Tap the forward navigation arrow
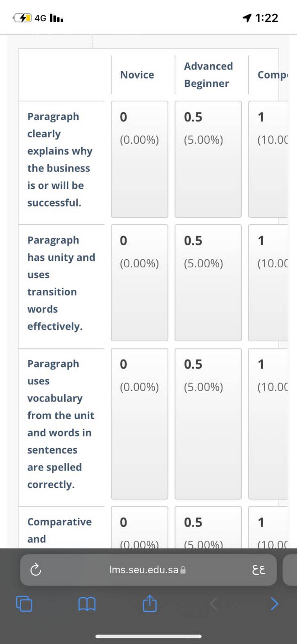This screenshot has height=644, width=297. coord(274,603)
